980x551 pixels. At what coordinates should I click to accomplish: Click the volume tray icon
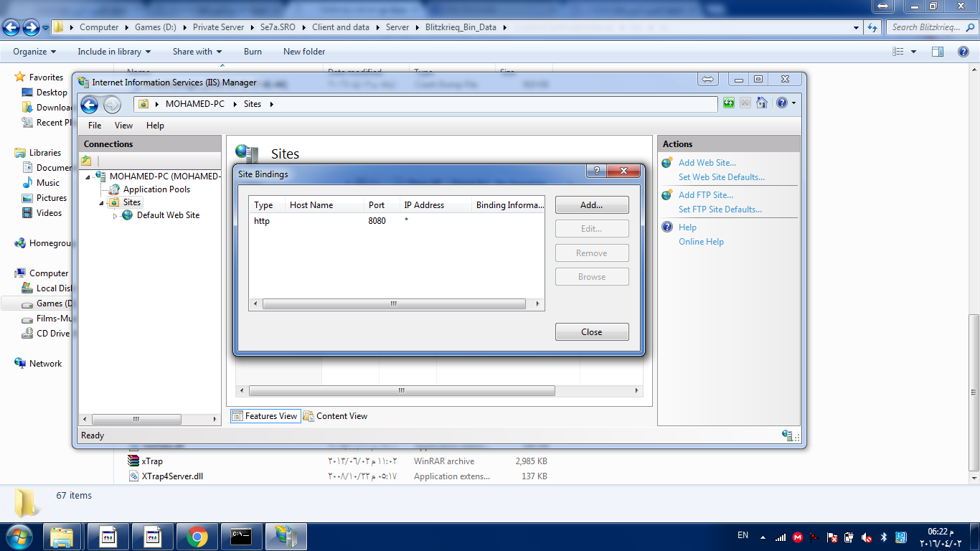[x=867, y=537]
